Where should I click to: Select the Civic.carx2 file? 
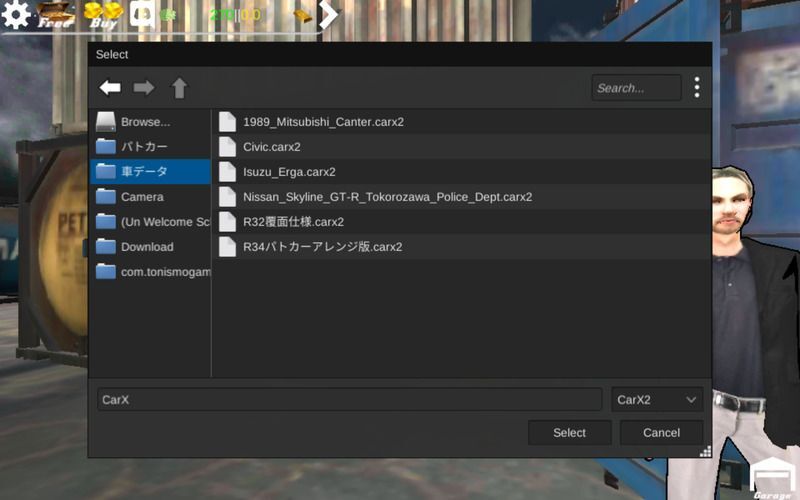coord(271,147)
